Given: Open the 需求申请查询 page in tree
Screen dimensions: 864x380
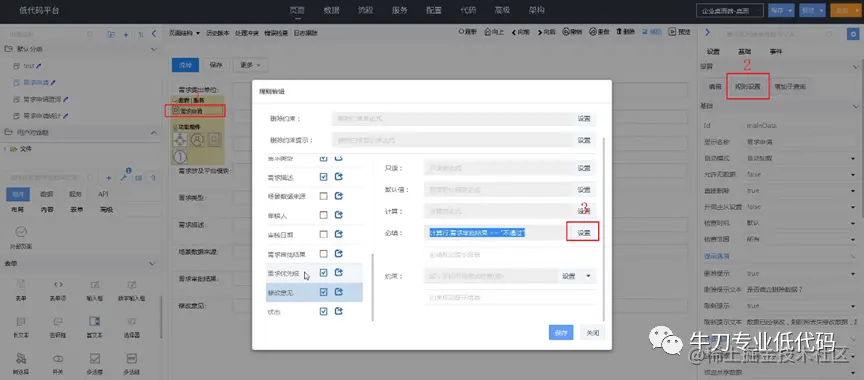Looking at the screenshot, I should tap(41, 100).
